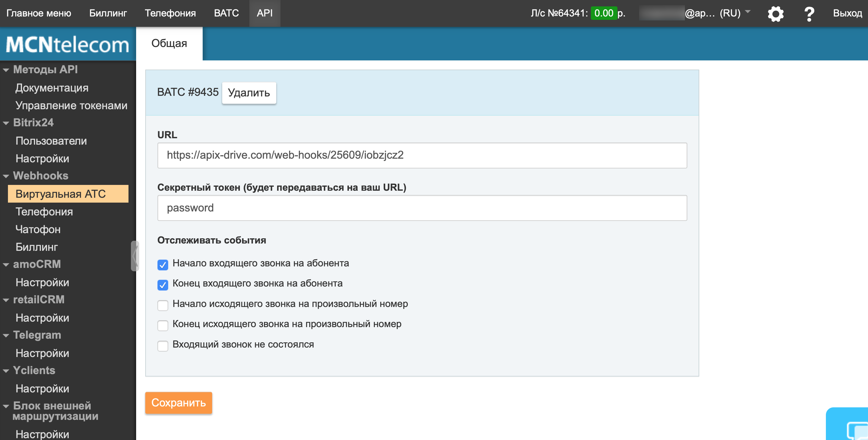The width and height of the screenshot is (868, 440).
Task: Open Telegram 'Настройки' item
Action: click(x=42, y=353)
